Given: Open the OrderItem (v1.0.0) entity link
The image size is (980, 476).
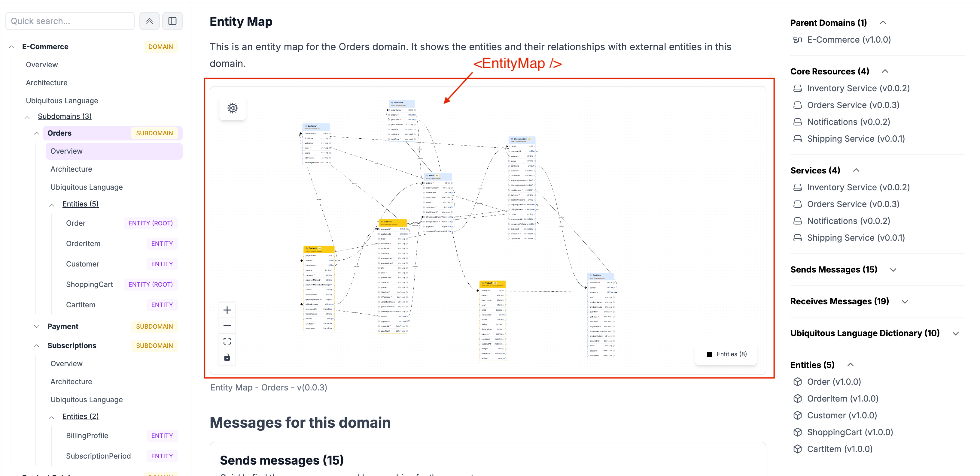Looking at the screenshot, I should pyautogui.click(x=843, y=398).
